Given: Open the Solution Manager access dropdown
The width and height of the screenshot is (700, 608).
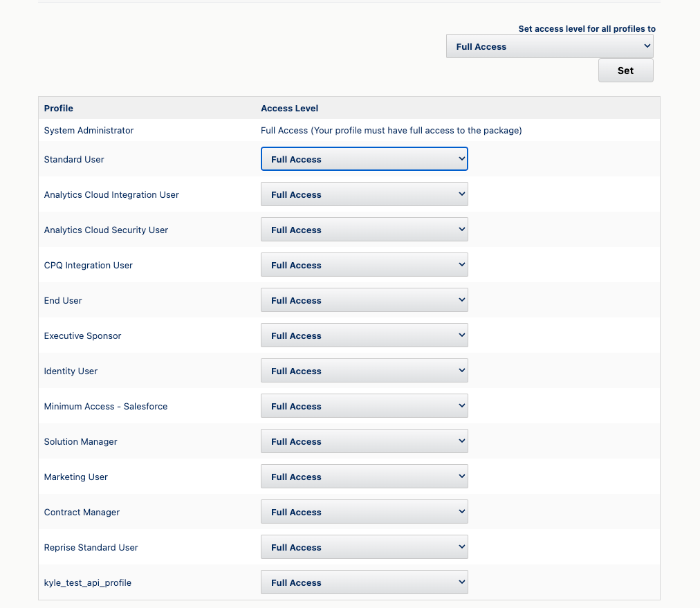Looking at the screenshot, I should click(x=365, y=441).
